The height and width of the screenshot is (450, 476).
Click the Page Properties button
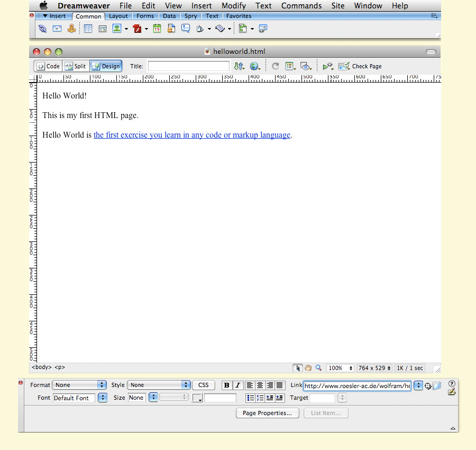pos(267,413)
